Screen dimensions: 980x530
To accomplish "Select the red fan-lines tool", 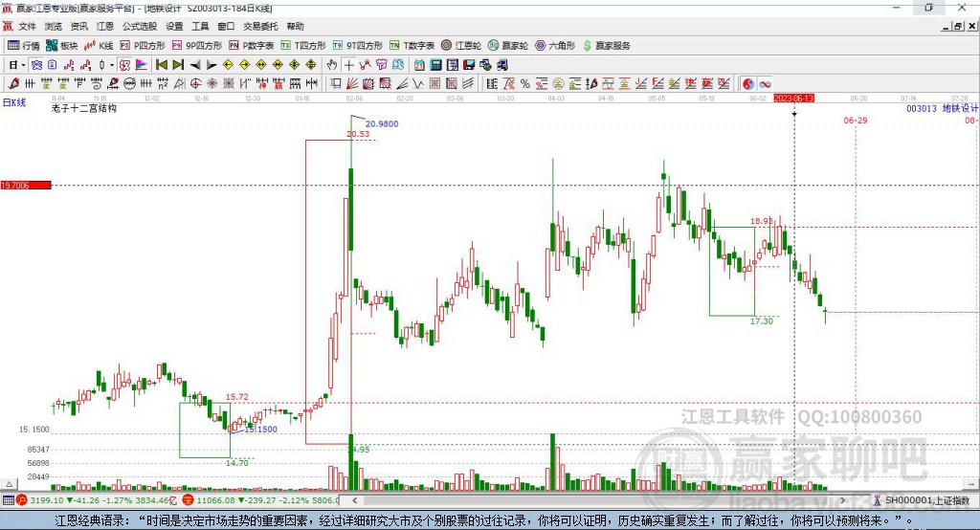I will click(x=351, y=84).
